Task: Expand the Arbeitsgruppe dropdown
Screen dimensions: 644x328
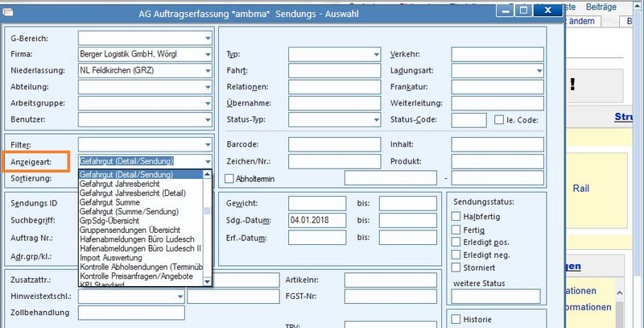Action: pyautogui.click(x=208, y=103)
